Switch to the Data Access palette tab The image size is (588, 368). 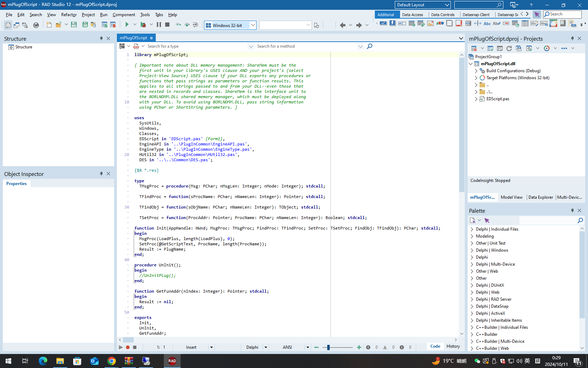tap(412, 15)
